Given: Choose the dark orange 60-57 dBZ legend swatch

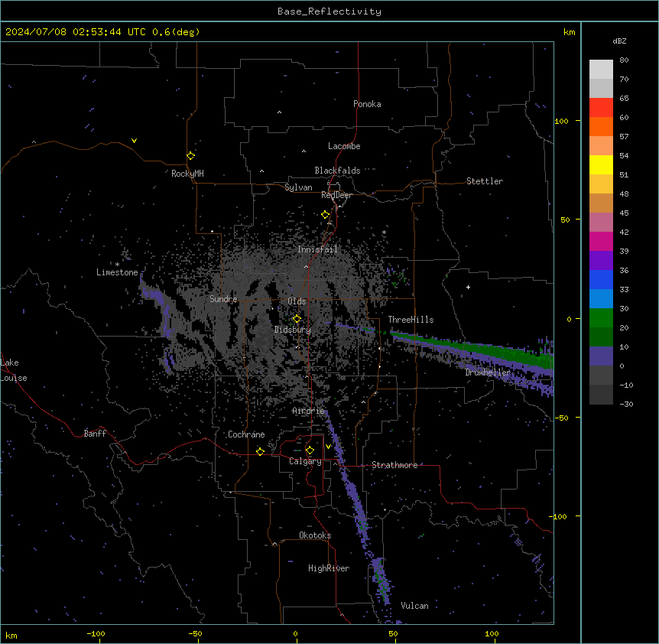Looking at the screenshot, I should point(601,126).
